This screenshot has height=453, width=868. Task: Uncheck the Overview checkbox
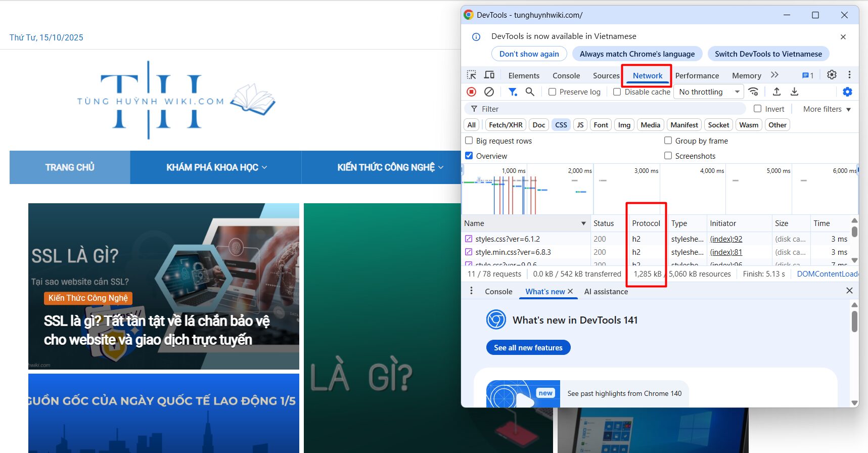(x=469, y=156)
